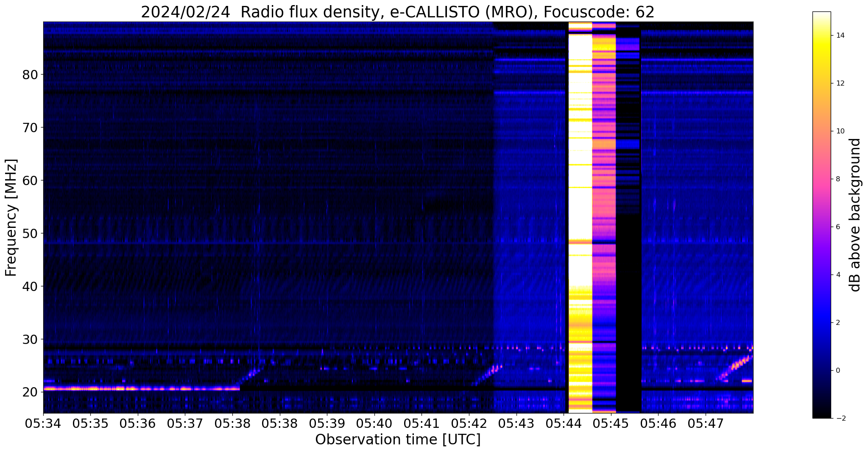The width and height of the screenshot is (868, 452).
Task: Click the 05:36 time tick label
Action: point(138,423)
